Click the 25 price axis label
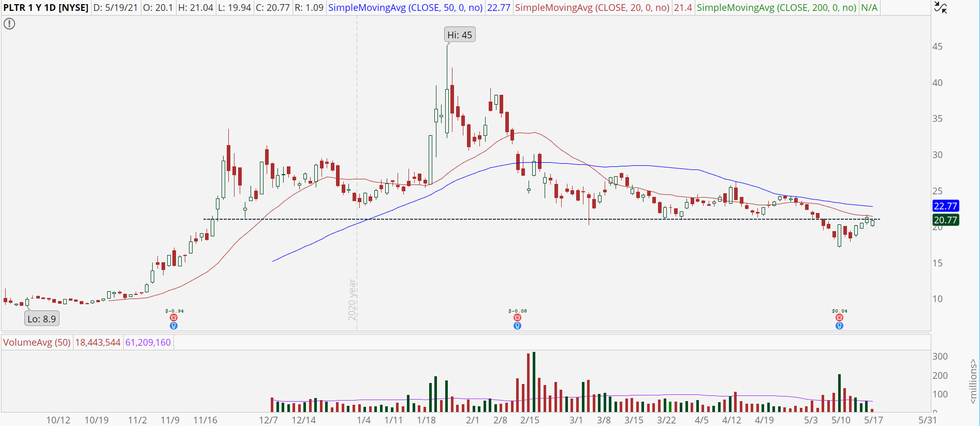Image resolution: width=980 pixels, height=426 pixels. point(938,191)
